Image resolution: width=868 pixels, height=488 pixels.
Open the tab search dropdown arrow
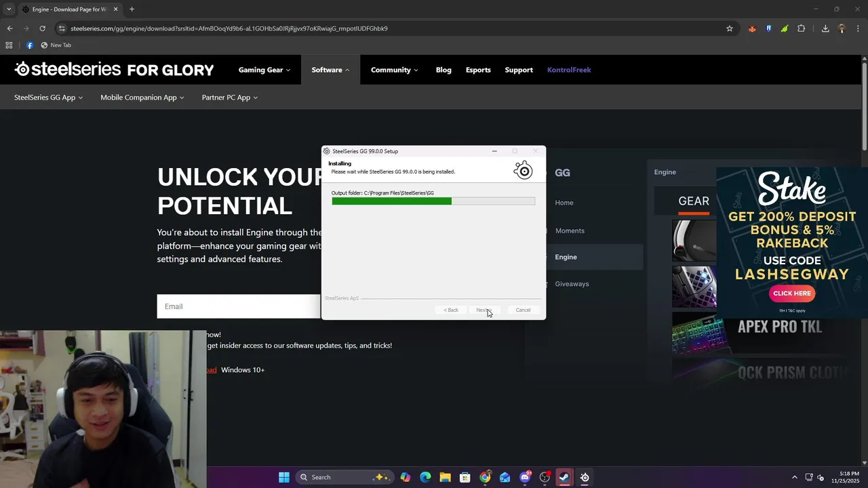8,9
